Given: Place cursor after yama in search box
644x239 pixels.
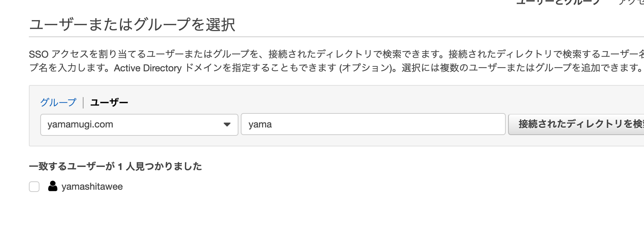Looking at the screenshot, I should pyautogui.click(x=273, y=124).
